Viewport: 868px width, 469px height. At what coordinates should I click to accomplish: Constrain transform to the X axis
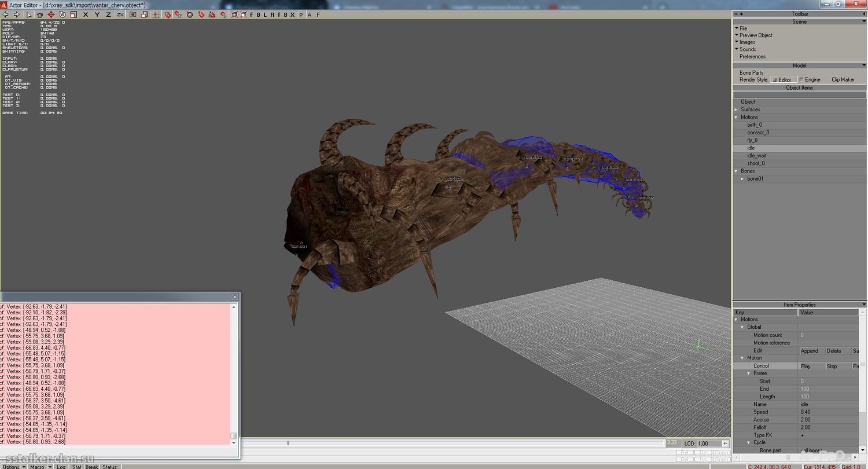point(86,14)
